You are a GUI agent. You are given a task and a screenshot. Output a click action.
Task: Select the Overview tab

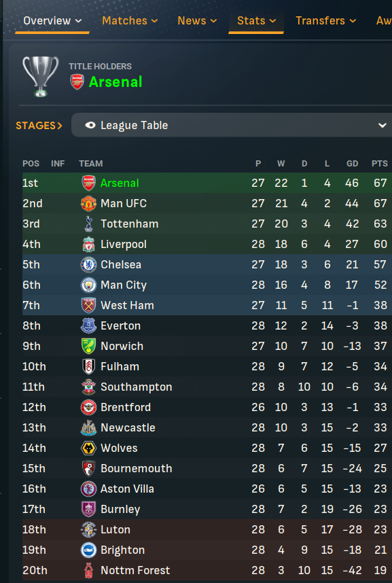tap(52, 20)
